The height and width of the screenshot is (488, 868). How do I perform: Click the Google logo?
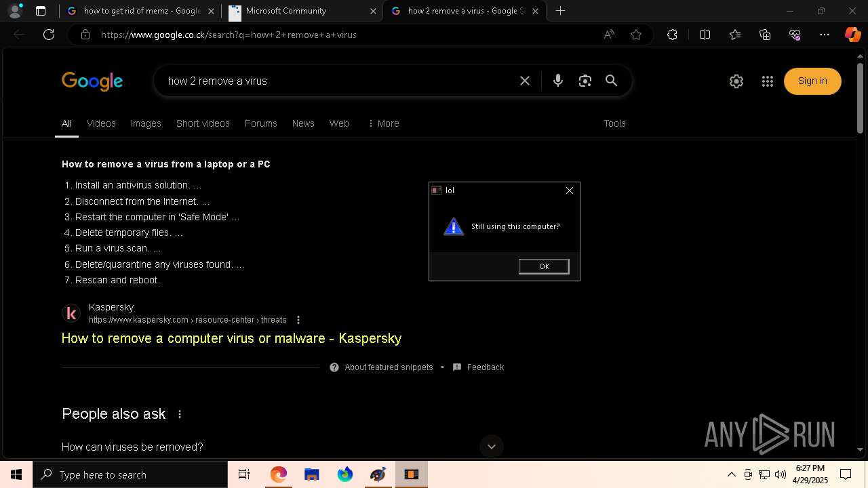pyautogui.click(x=92, y=81)
